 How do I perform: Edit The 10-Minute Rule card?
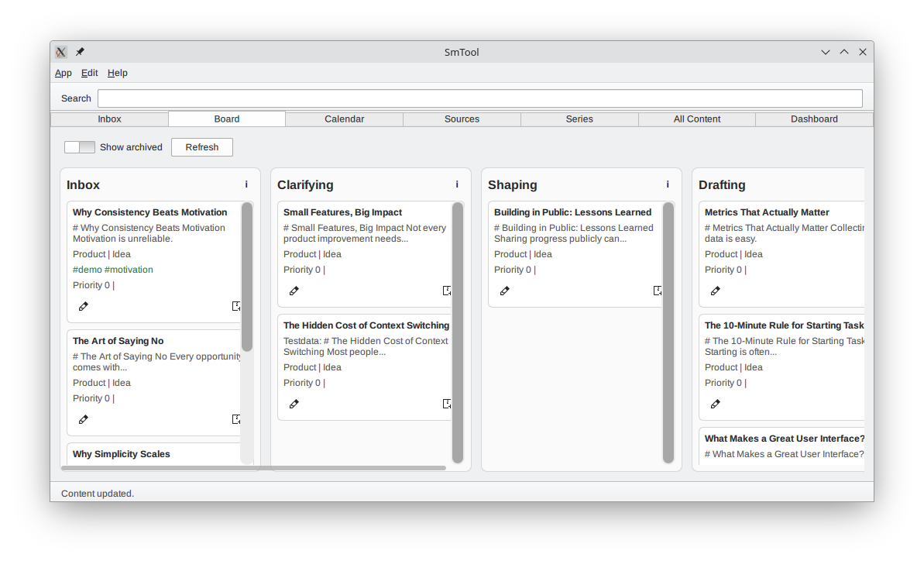pos(716,404)
